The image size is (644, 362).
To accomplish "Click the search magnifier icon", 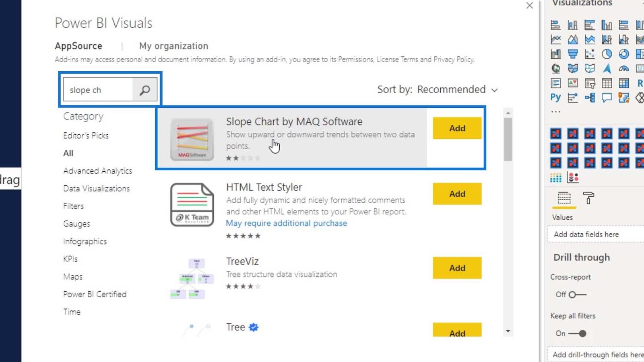I will (x=144, y=90).
